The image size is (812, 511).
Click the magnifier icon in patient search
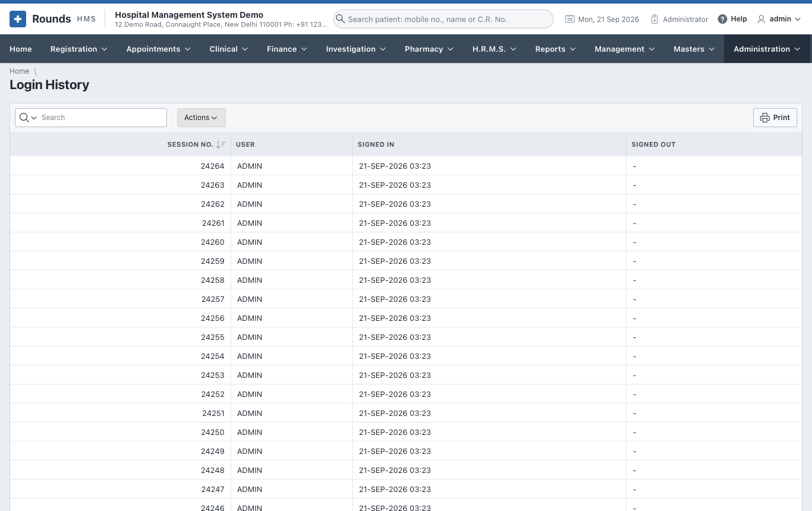pyautogui.click(x=340, y=19)
